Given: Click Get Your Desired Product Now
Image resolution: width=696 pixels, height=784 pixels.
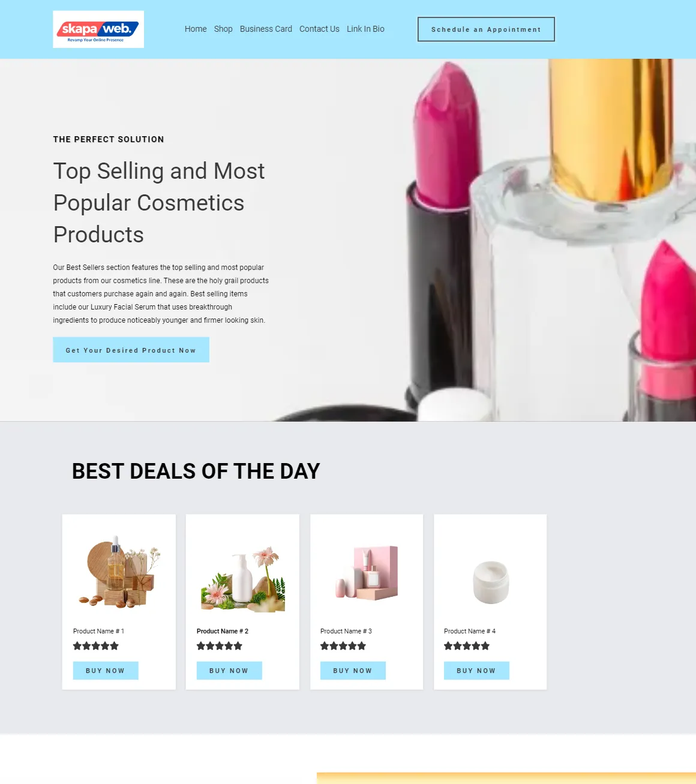Looking at the screenshot, I should click(x=131, y=350).
